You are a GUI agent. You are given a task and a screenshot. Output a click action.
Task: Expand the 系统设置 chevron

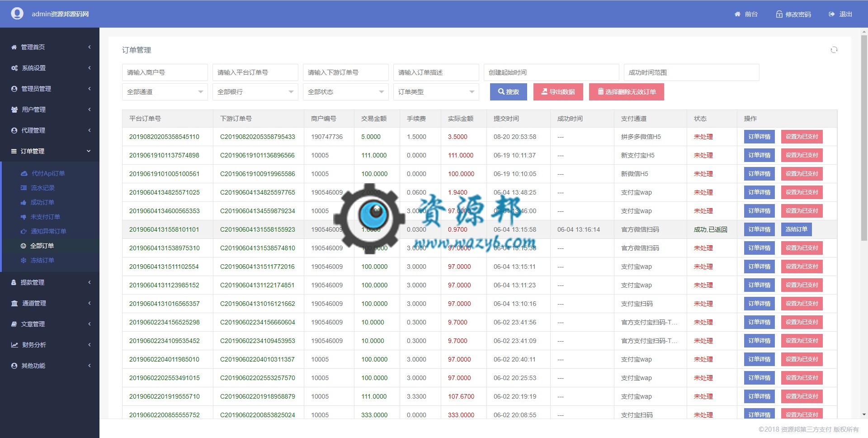(x=90, y=68)
